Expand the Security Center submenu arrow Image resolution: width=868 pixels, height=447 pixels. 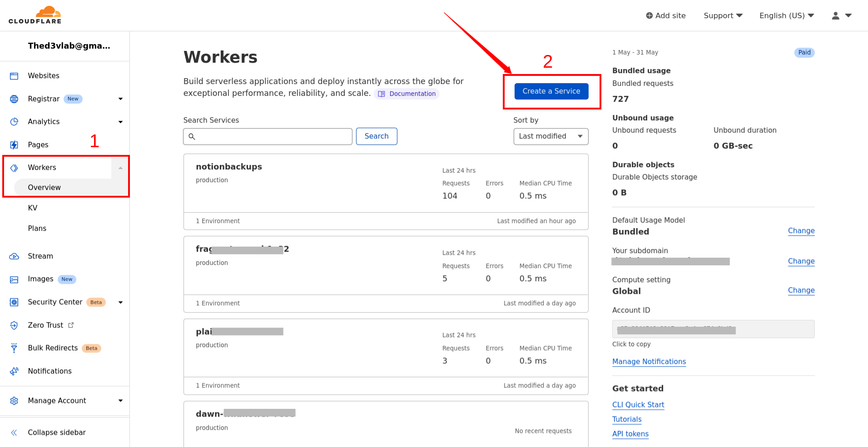click(x=120, y=303)
